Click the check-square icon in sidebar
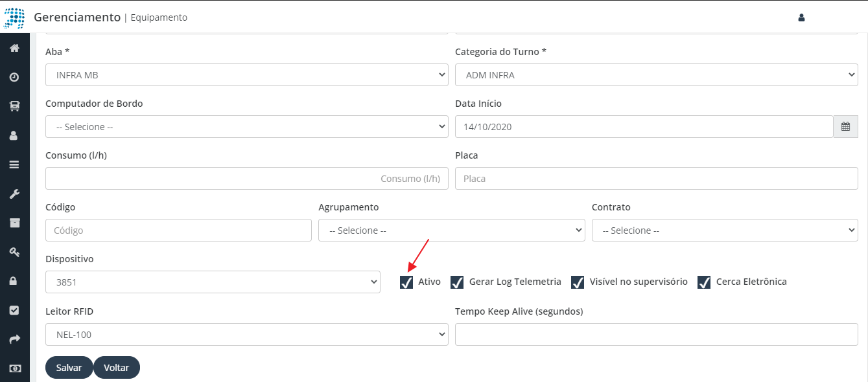Viewport: 868px width, 382px height. pyautogui.click(x=14, y=310)
